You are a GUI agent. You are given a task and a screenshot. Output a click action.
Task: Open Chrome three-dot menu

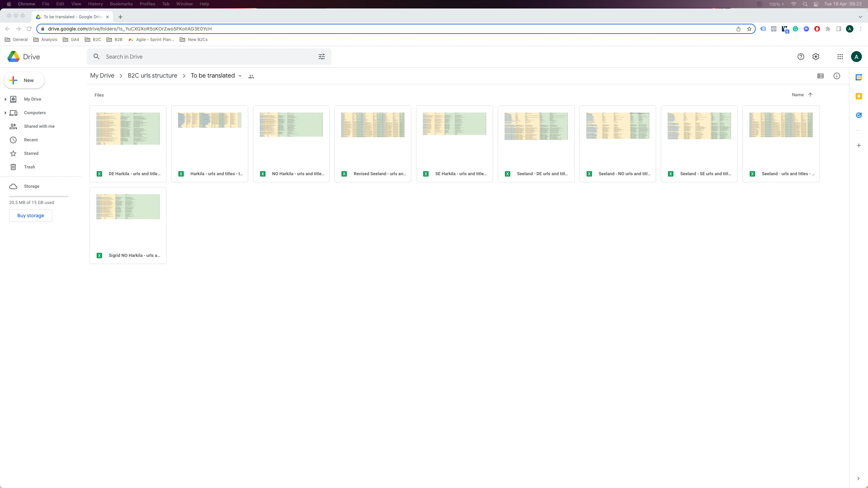[x=861, y=29]
